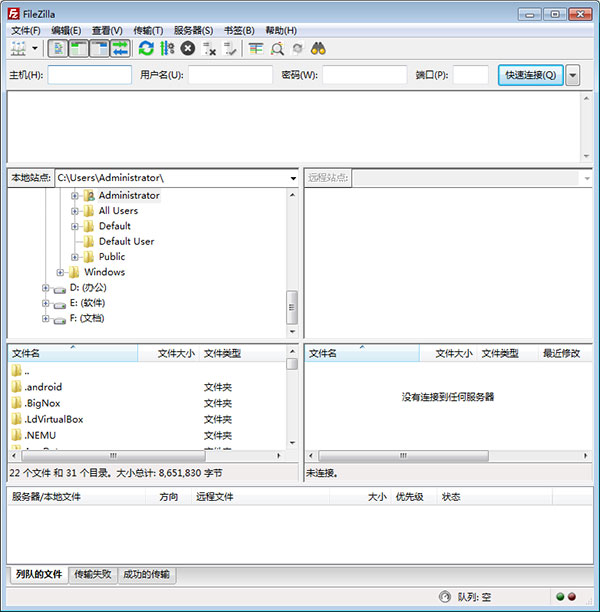Viewport: 600px width, 612px height.
Task: Open the quick connect history dropdown
Action: pos(573,75)
